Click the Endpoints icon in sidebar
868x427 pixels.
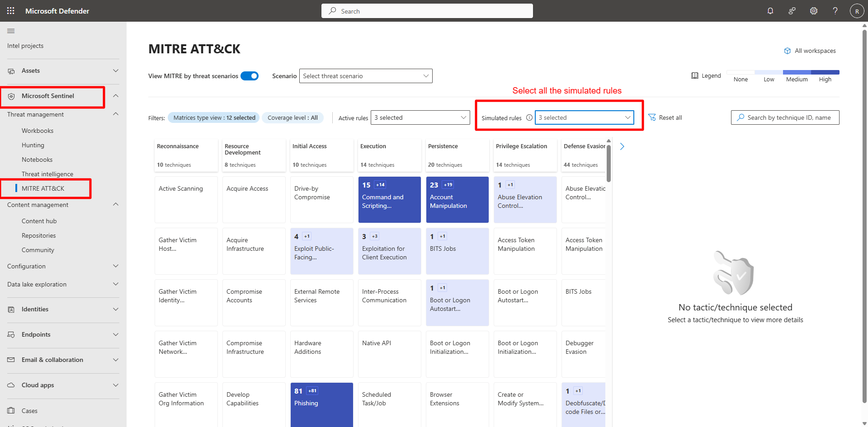(x=11, y=335)
